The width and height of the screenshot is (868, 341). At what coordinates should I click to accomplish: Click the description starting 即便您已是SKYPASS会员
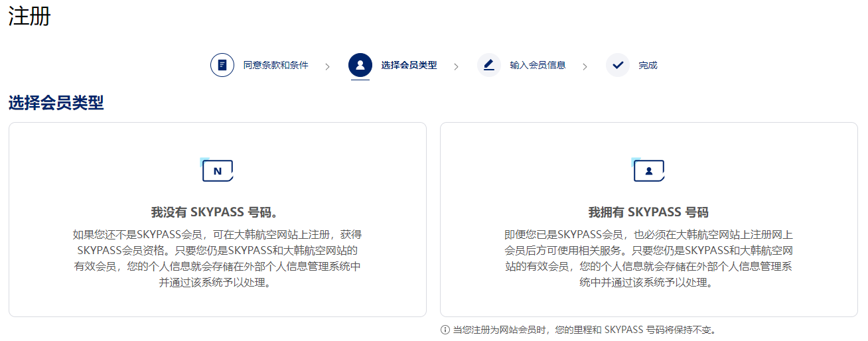(x=648, y=259)
